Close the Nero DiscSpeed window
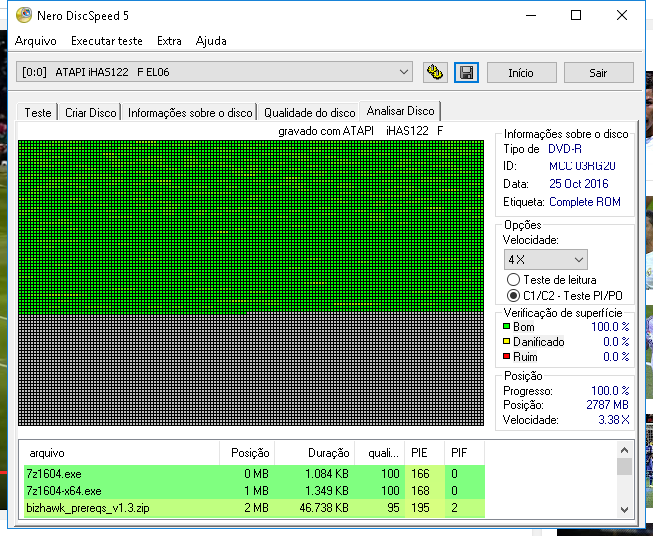The image size is (653, 536). click(622, 15)
